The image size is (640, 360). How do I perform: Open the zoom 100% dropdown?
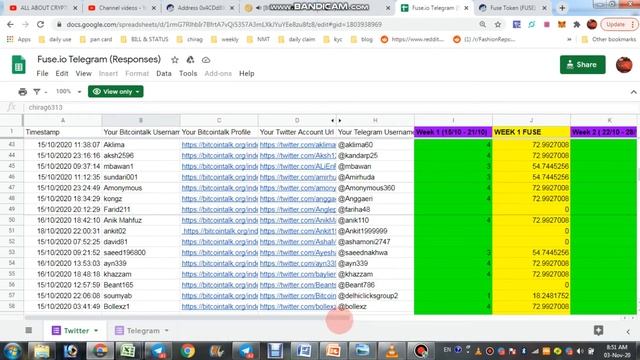[x=68, y=91]
